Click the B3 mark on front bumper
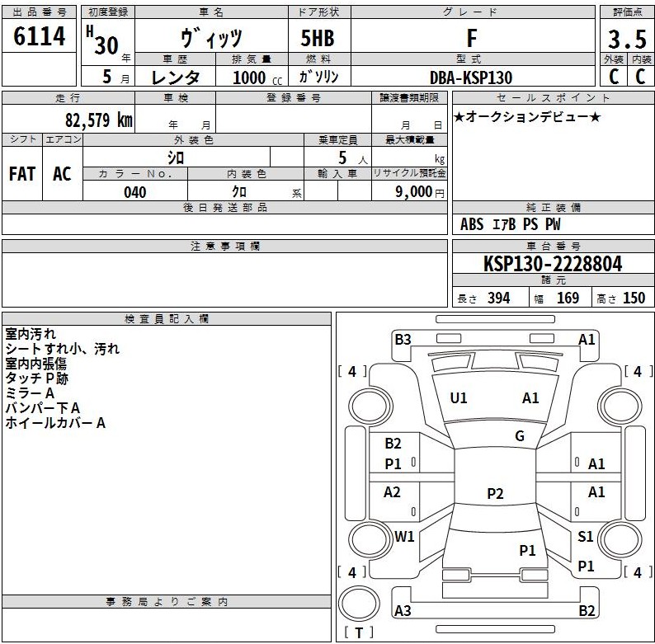Viewport: 655px width, 644px height. (403, 340)
